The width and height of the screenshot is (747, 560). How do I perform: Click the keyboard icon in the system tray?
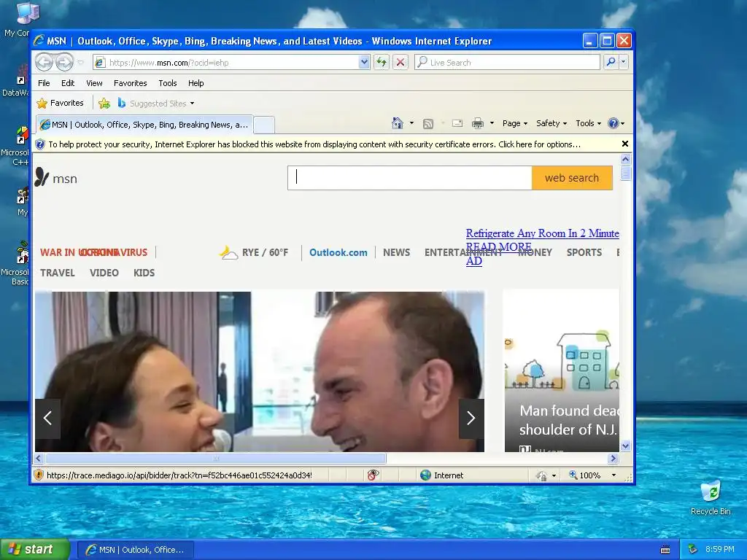(x=665, y=550)
